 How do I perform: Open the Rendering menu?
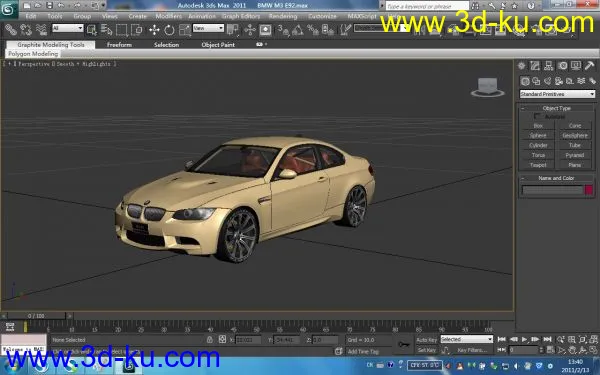pos(283,16)
